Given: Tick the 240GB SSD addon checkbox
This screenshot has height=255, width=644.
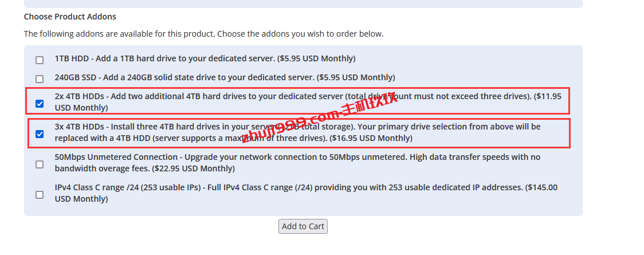Looking at the screenshot, I should (x=40, y=79).
